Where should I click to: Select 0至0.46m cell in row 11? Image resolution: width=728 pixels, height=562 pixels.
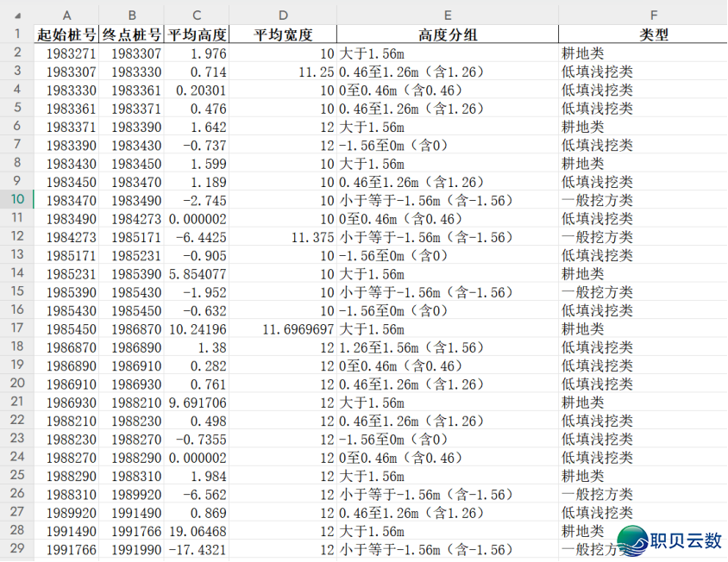(x=448, y=219)
